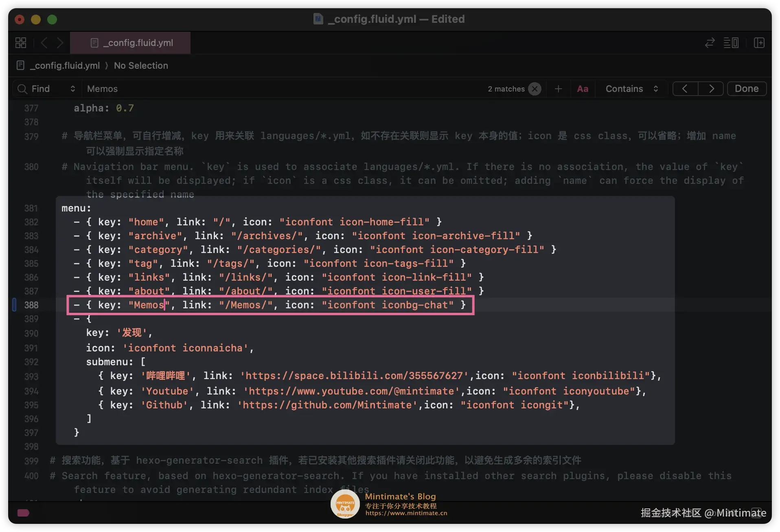This screenshot has width=780, height=532.
Task: Click the line with key "home"
Action: (258, 222)
